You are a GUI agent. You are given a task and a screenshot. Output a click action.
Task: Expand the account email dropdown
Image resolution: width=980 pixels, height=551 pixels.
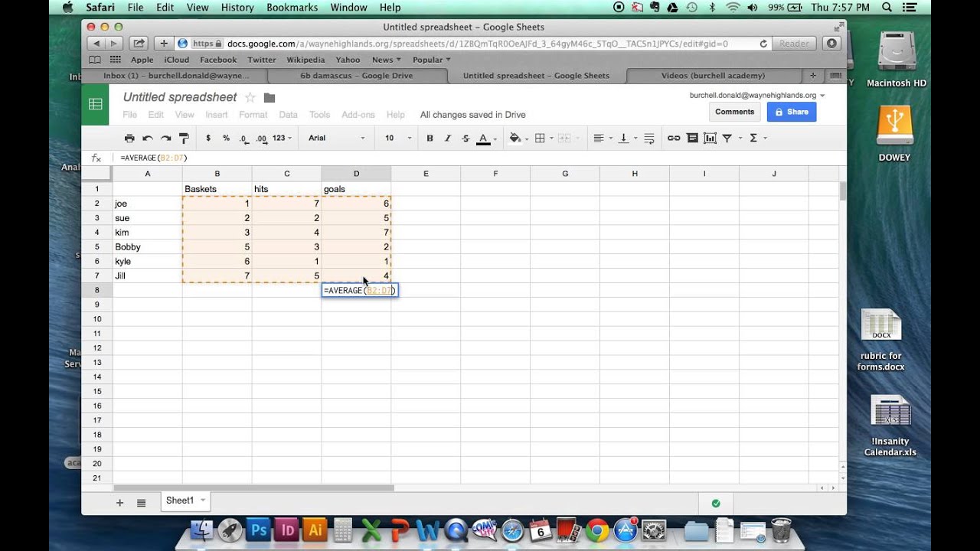point(822,96)
